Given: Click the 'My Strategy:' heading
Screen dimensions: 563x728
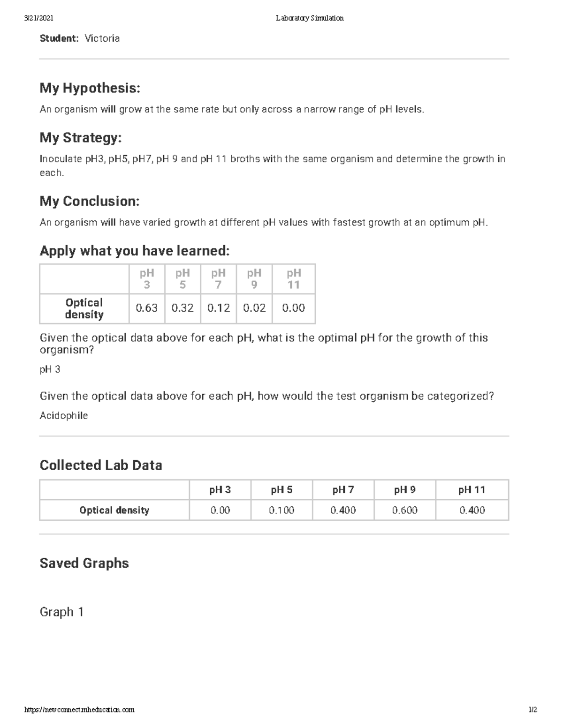Looking at the screenshot, I should 81,137.
